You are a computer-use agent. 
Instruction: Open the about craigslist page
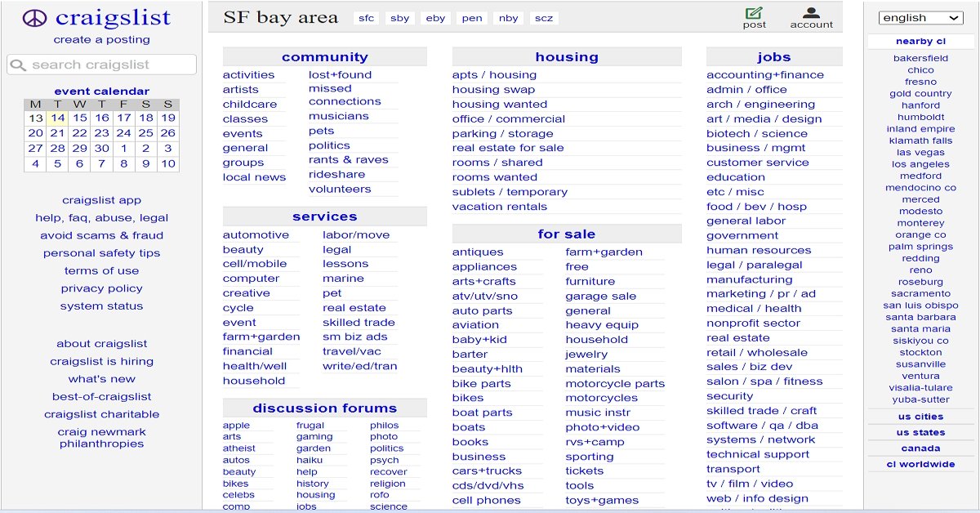point(102,344)
